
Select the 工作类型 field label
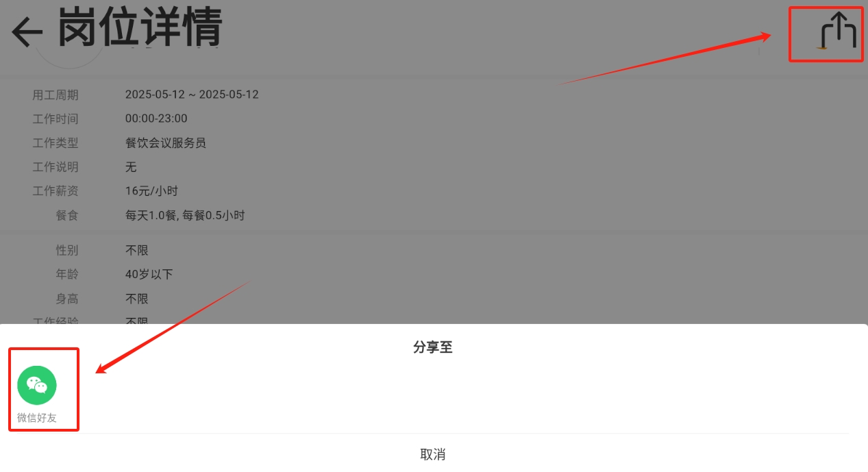55,142
